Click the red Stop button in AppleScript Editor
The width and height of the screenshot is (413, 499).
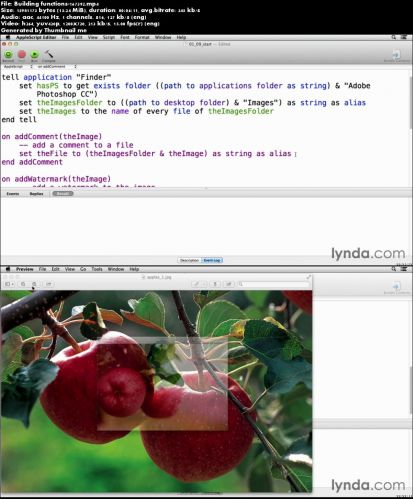(x=22, y=55)
